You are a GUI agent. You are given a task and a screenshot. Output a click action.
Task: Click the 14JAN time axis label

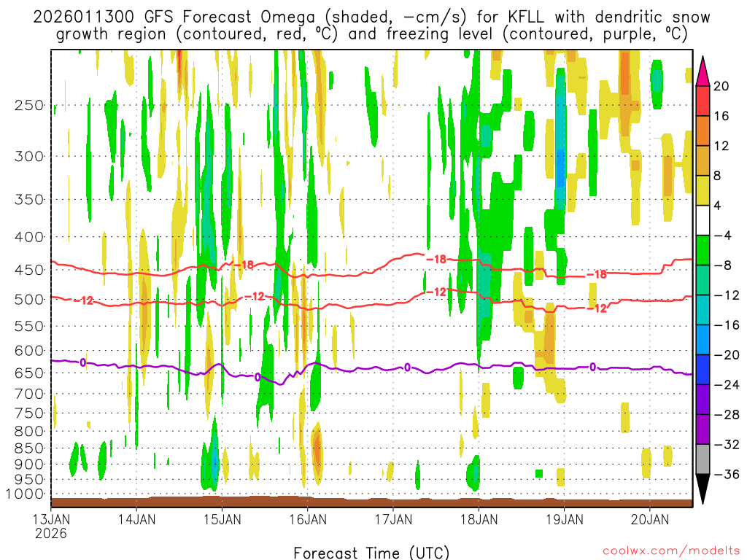pyautogui.click(x=136, y=519)
